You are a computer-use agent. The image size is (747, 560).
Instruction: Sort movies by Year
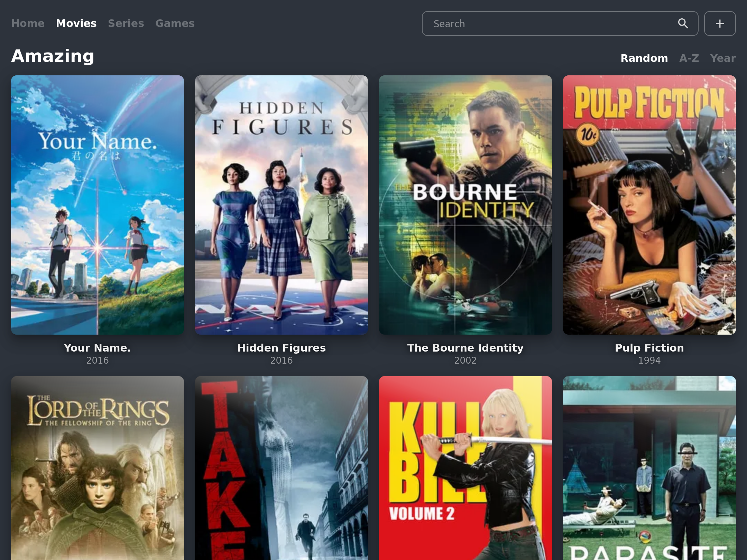click(x=723, y=58)
